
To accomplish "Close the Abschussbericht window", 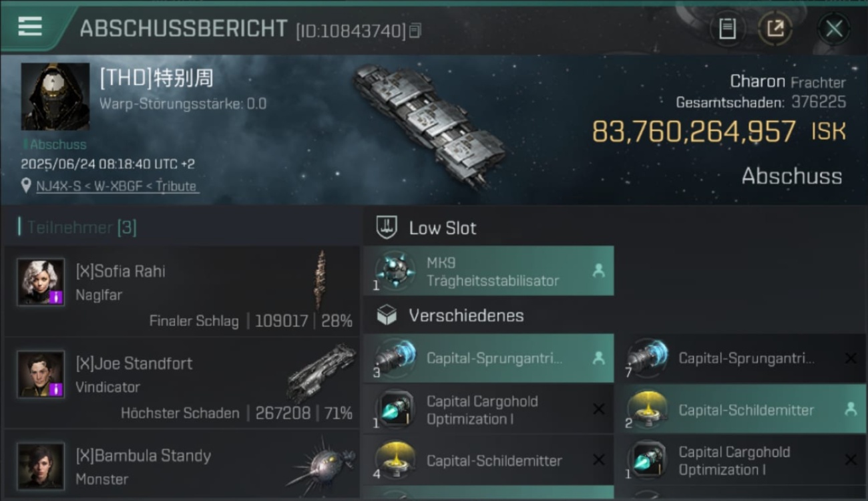I will point(834,29).
